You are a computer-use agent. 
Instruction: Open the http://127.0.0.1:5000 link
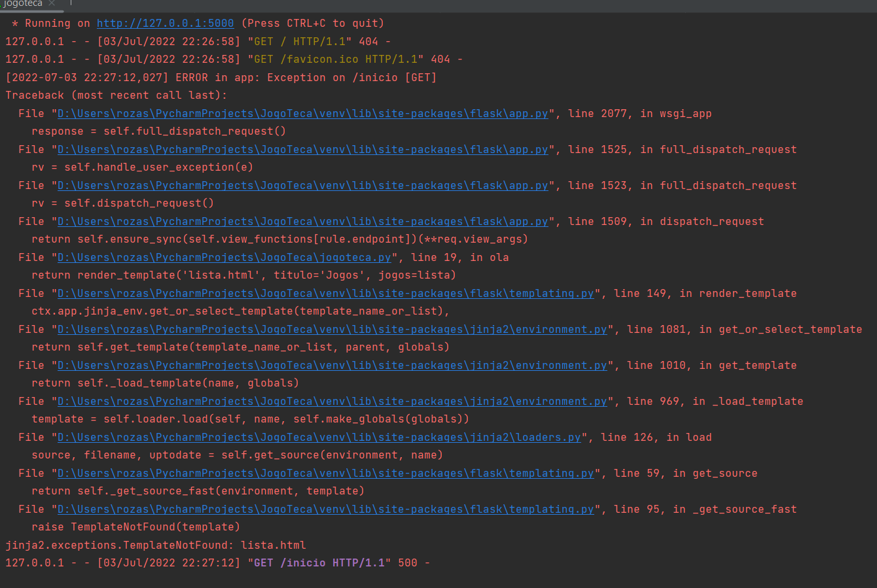166,24
